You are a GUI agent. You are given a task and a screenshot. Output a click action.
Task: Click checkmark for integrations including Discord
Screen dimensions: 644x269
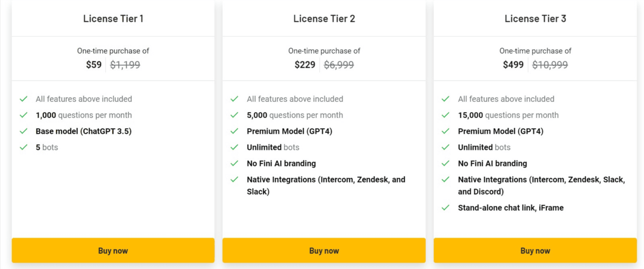click(445, 180)
